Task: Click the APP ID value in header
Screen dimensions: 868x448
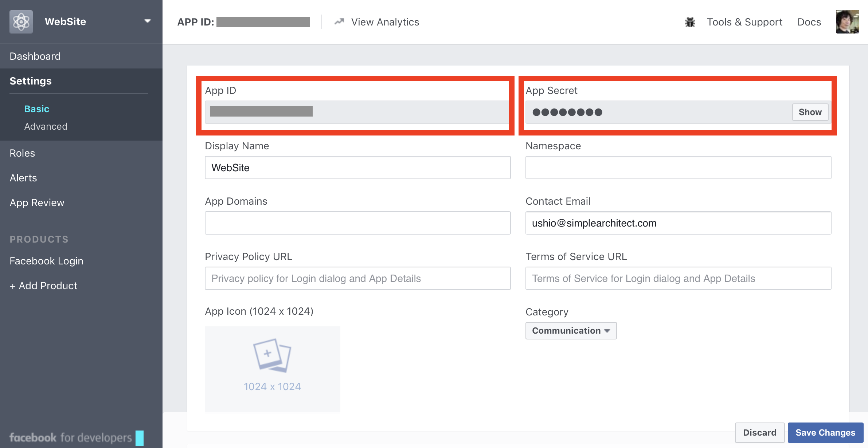Action: point(263,22)
